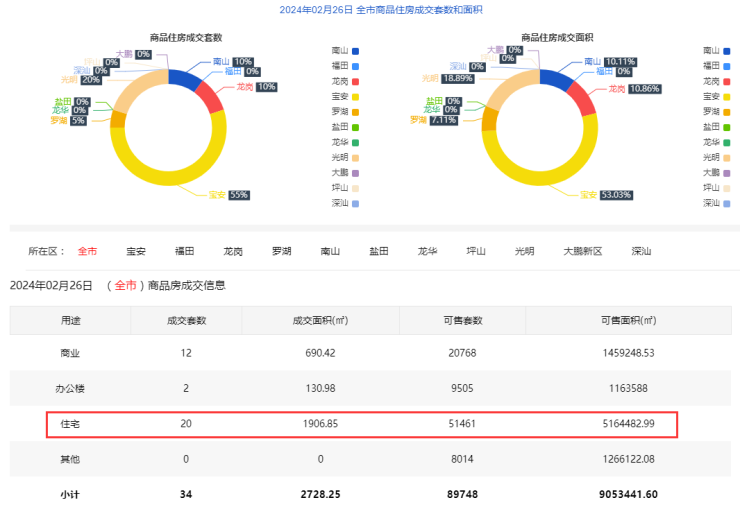Viewport: 740px width, 516px height.
Task: Click the red 全市 text in table heading
Action: (125, 285)
